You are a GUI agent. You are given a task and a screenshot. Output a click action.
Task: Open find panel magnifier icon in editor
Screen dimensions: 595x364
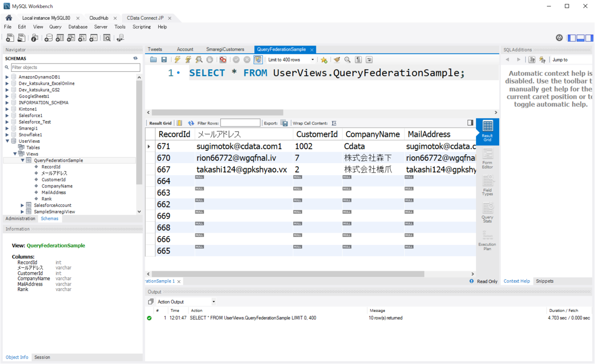click(348, 60)
